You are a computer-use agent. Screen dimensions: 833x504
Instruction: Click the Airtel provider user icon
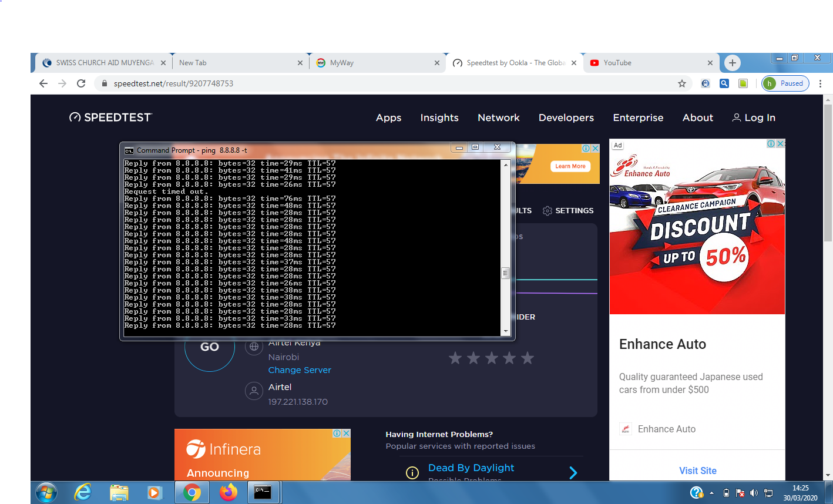click(x=254, y=391)
